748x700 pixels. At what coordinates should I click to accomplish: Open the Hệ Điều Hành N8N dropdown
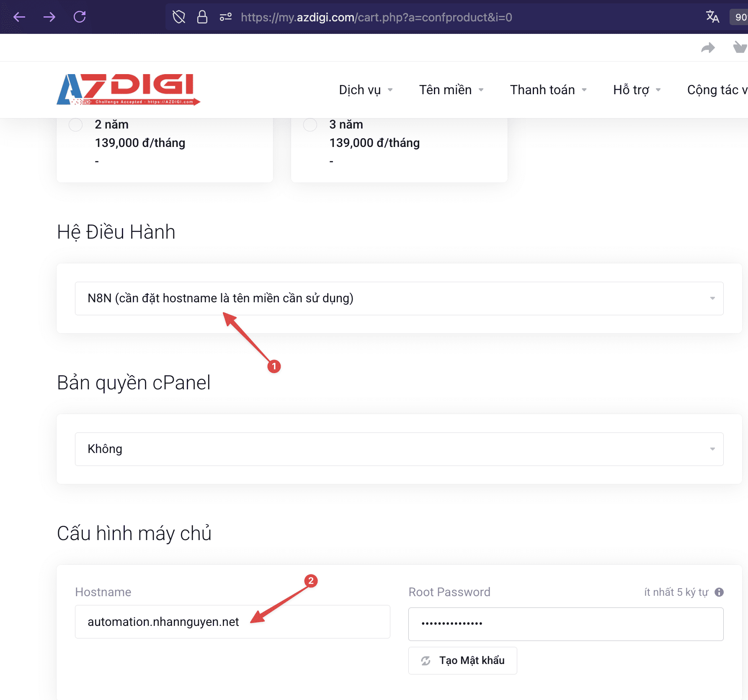pos(399,299)
